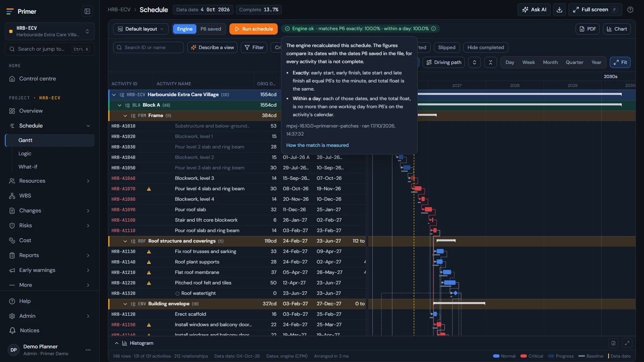Set timescale to Quarter
Screen dimensions: 644x362
click(574, 62)
